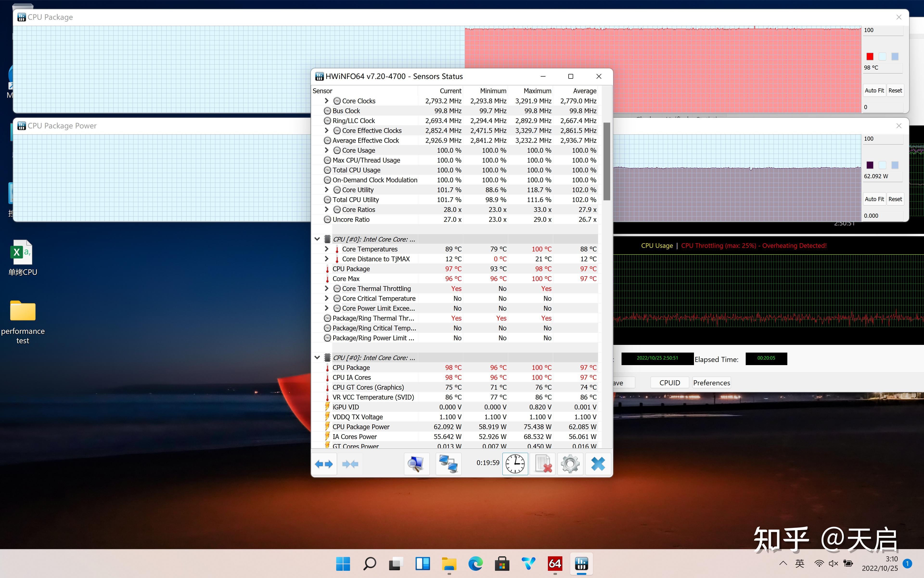
Task: Click the 英 input method indicator
Action: [x=800, y=564]
